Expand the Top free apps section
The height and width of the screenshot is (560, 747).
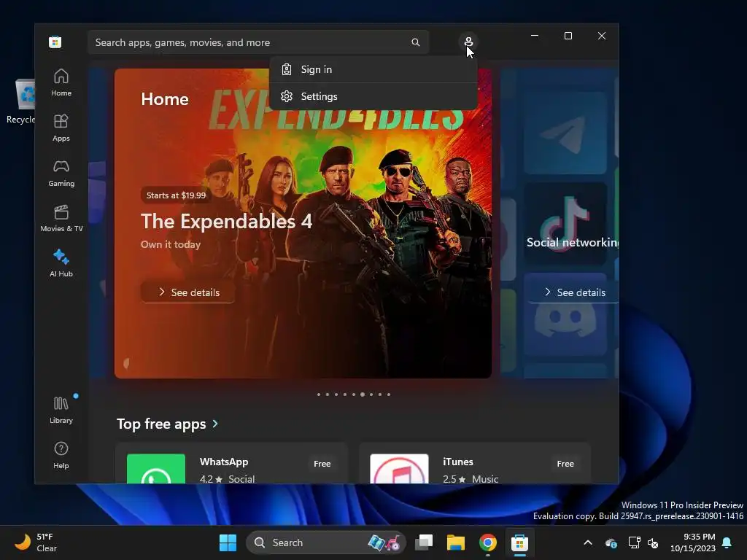tap(215, 424)
